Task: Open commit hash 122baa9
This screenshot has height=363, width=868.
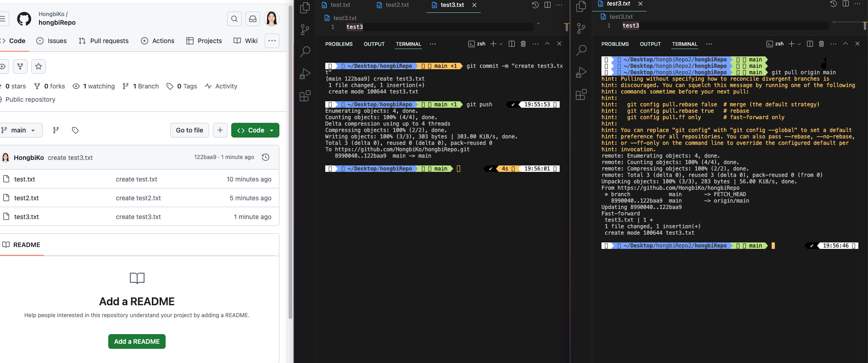Action: click(205, 157)
